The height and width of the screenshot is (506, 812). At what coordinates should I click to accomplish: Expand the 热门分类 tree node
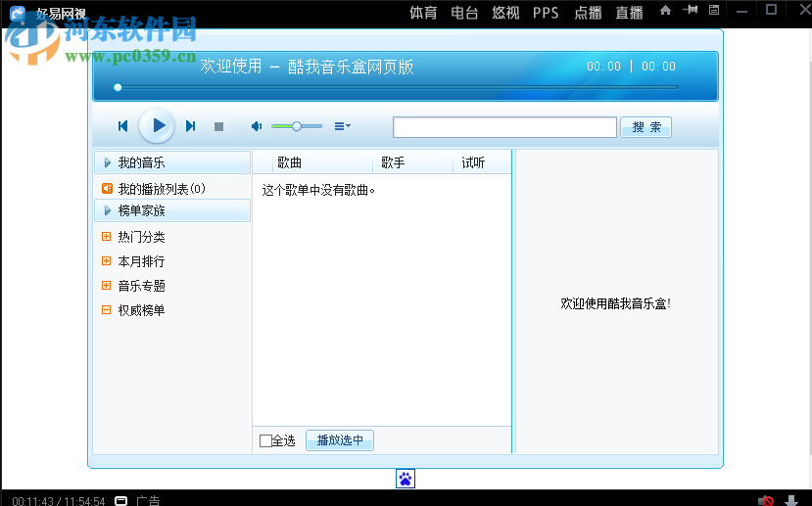[106, 237]
